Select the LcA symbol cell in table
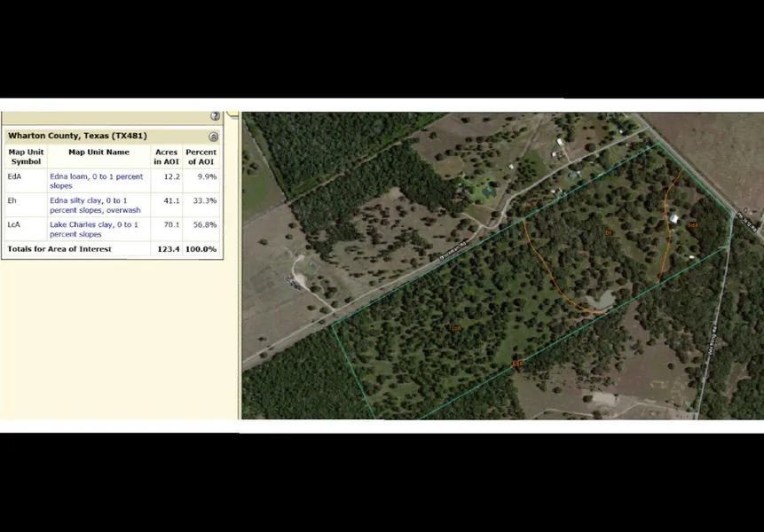Image resolution: width=764 pixels, height=532 pixels. point(14,225)
